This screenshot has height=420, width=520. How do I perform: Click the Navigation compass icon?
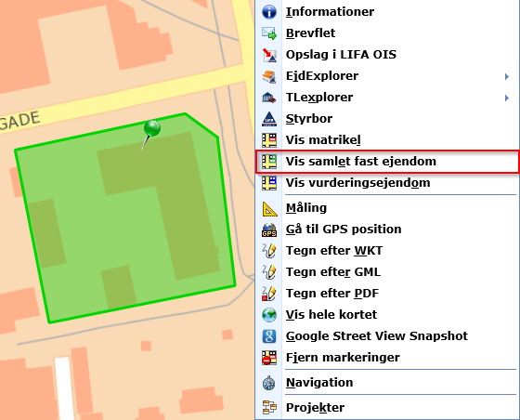(269, 383)
